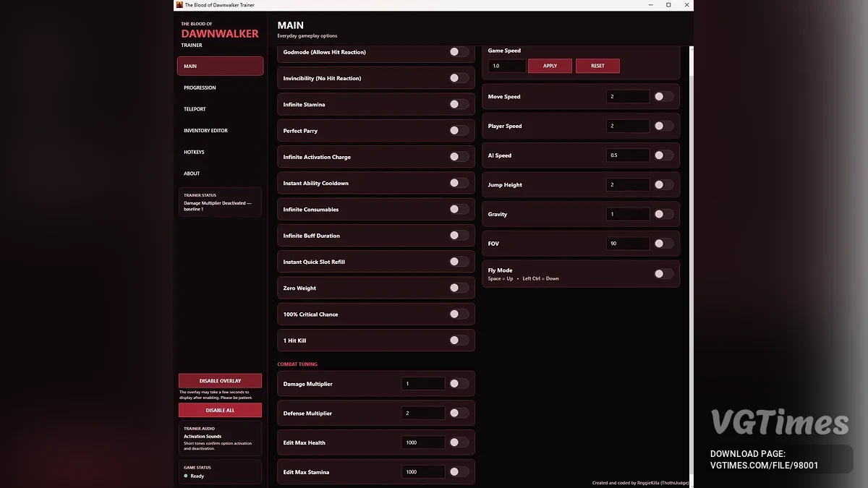Click the Disable All button
868x488 pixels.
220,411
